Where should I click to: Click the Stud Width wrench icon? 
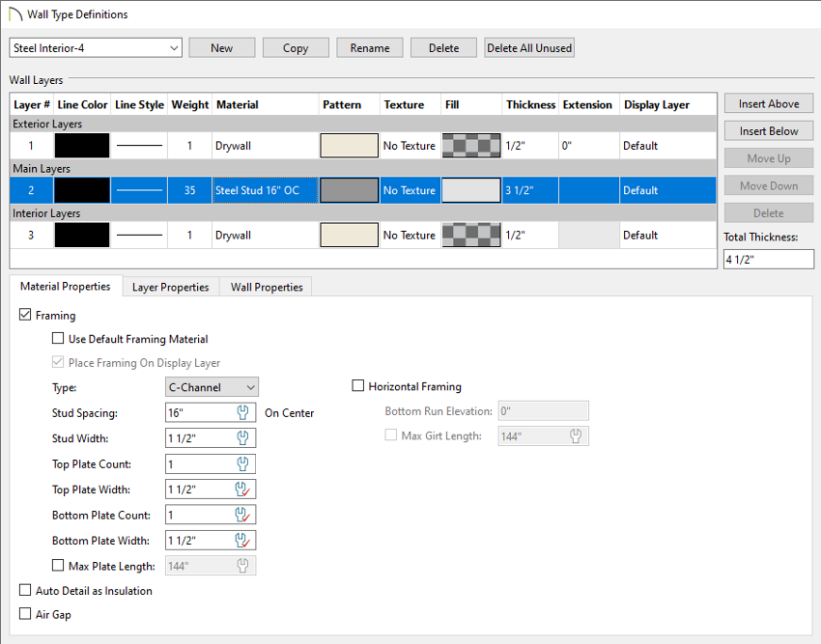click(x=242, y=438)
